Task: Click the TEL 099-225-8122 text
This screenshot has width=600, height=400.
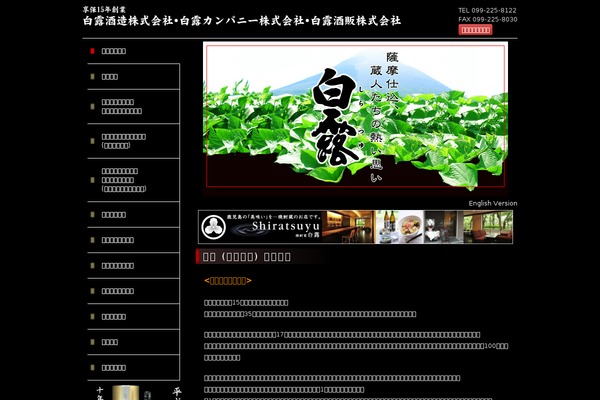Action: pos(488,10)
